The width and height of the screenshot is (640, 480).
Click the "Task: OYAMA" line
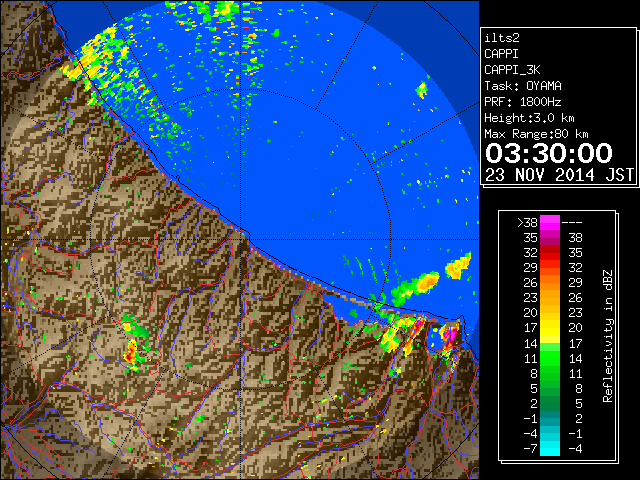click(x=523, y=86)
